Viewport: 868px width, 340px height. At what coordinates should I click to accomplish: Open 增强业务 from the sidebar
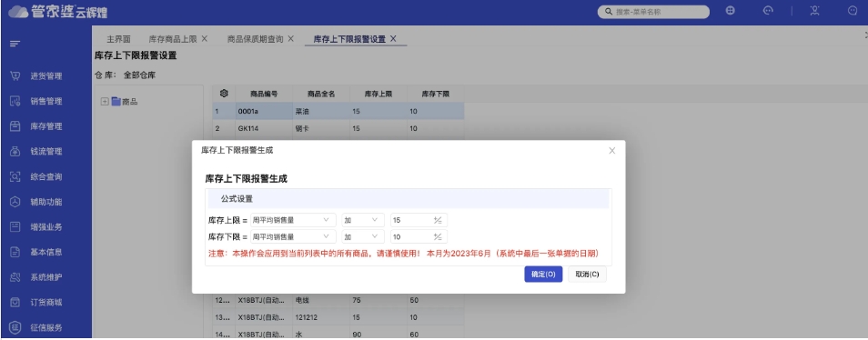[45, 226]
